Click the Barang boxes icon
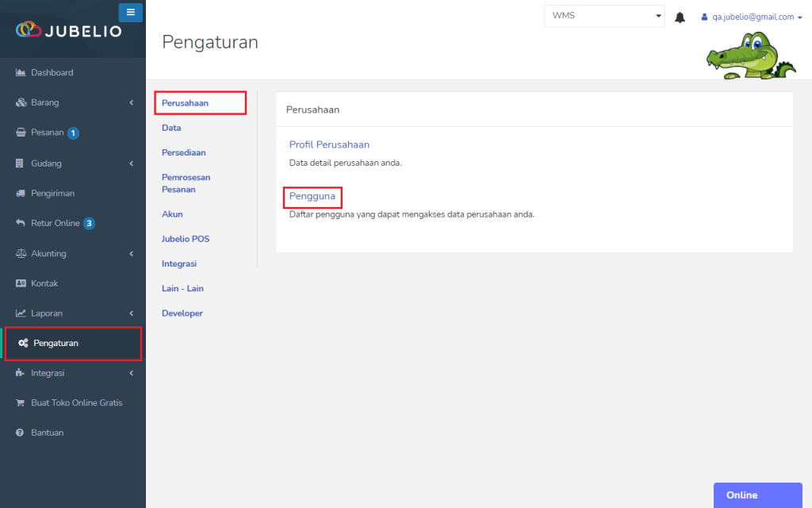The image size is (812, 508). [21, 102]
